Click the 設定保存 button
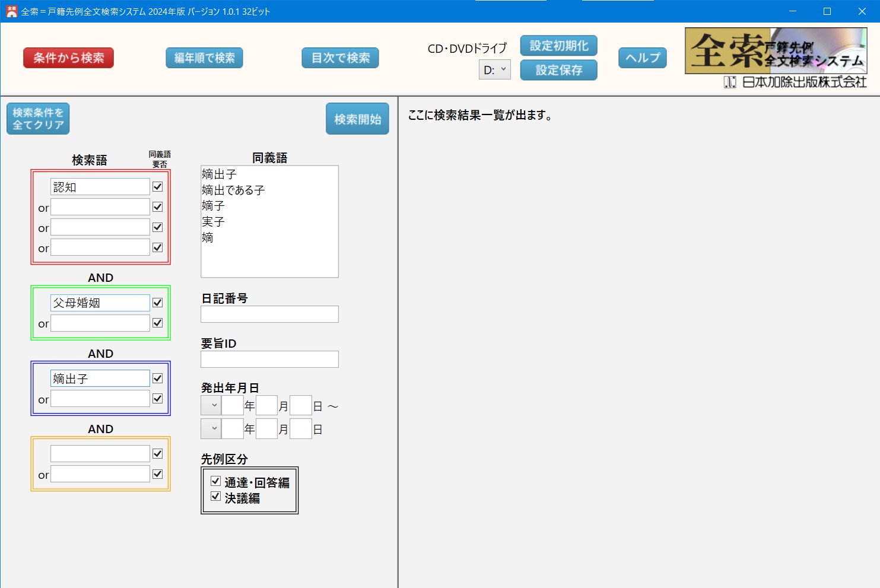This screenshot has height=588, width=880. [558, 70]
